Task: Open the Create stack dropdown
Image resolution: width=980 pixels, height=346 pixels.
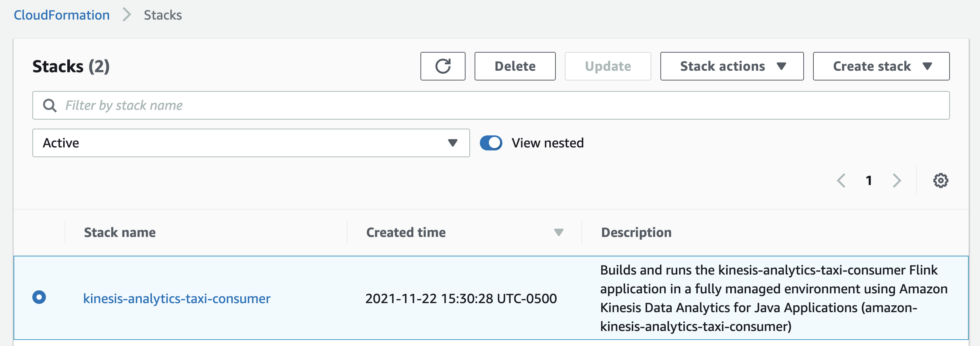Action: 881,66
